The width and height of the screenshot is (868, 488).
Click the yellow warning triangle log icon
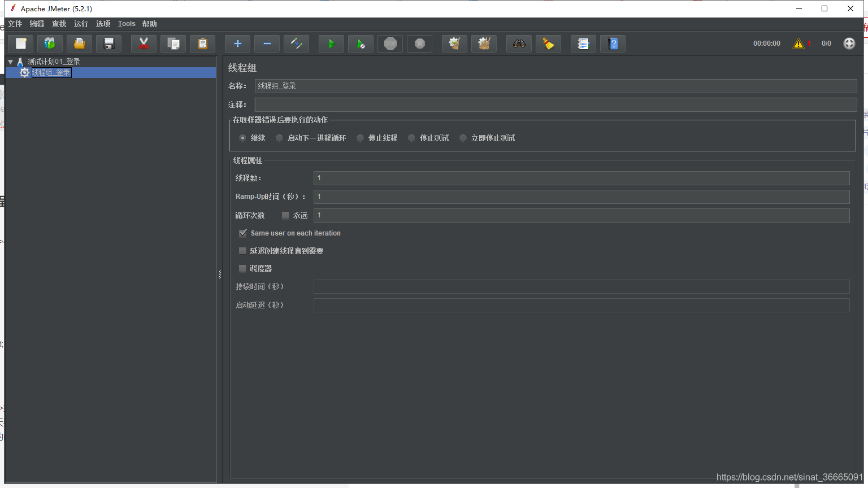798,43
